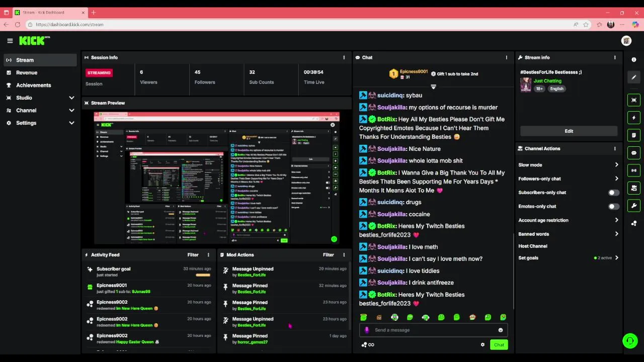Open Session Info three-dot options

click(344, 57)
